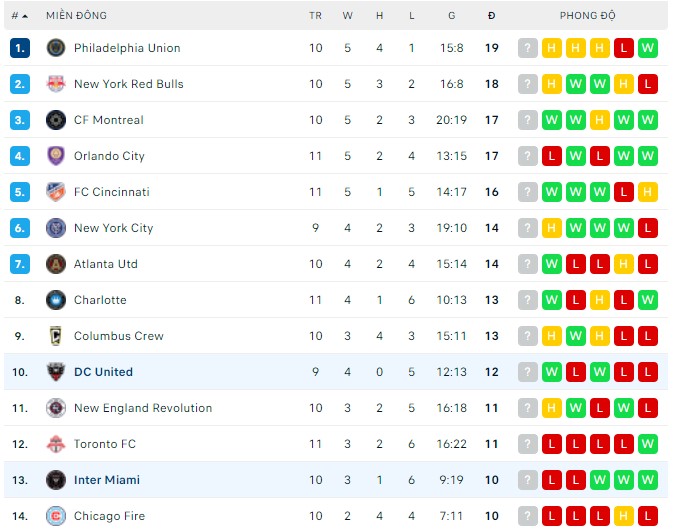Click the New York Red Bulls logo
Screen dimensions: 678x532
(55, 84)
